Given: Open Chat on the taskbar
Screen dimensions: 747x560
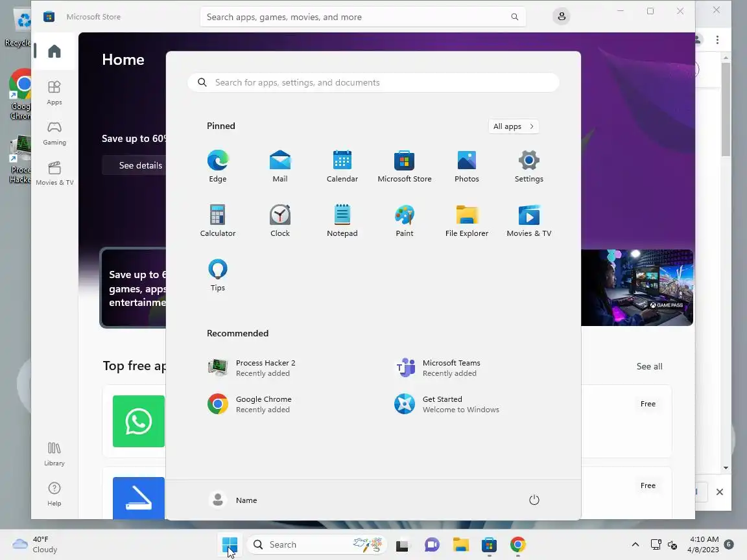Looking at the screenshot, I should point(432,544).
